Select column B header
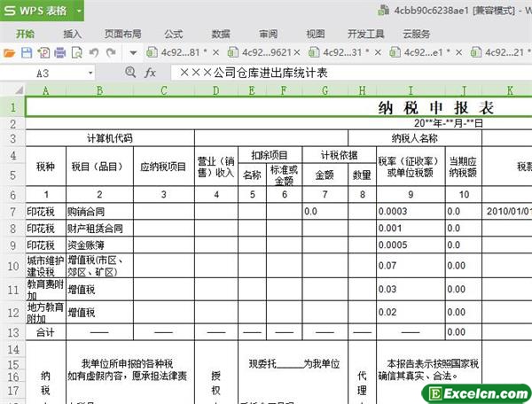532x404 pixels. tap(99, 90)
